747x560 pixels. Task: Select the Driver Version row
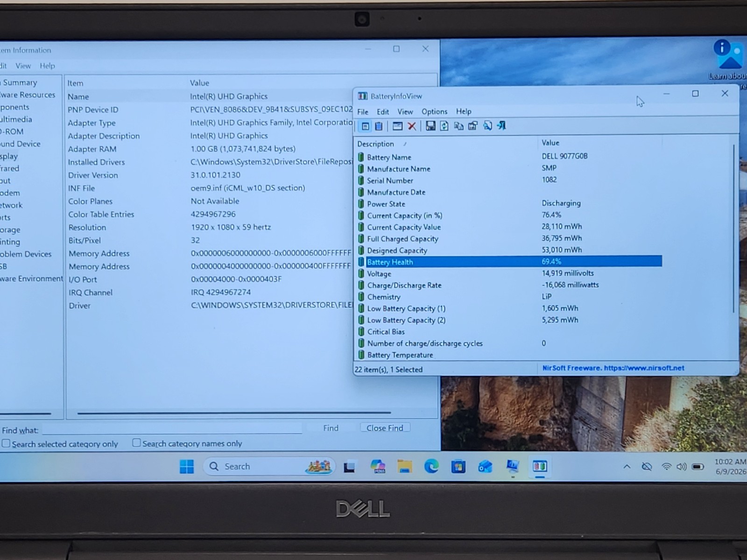(210, 175)
